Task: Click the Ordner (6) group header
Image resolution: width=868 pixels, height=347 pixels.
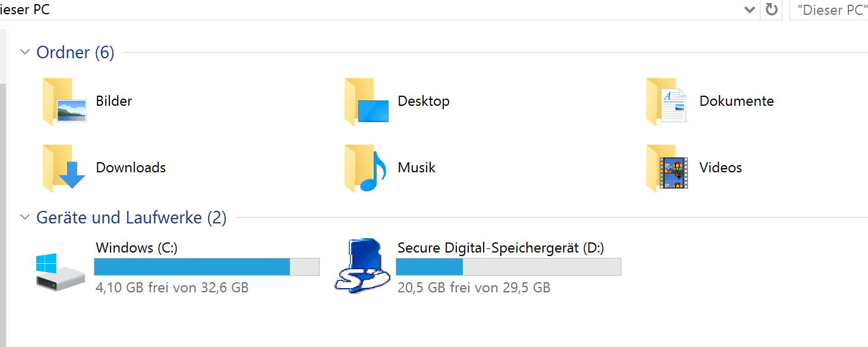Action: (x=75, y=52)
